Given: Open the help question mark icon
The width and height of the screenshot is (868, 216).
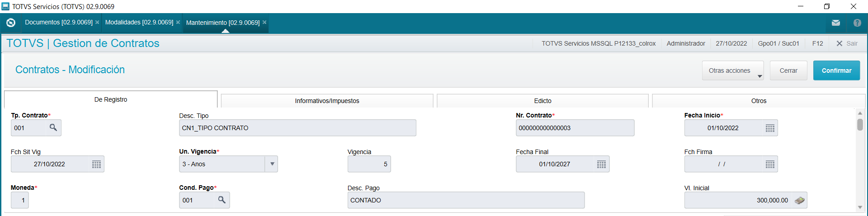Looking at the screenshot, I should point(857,23).
